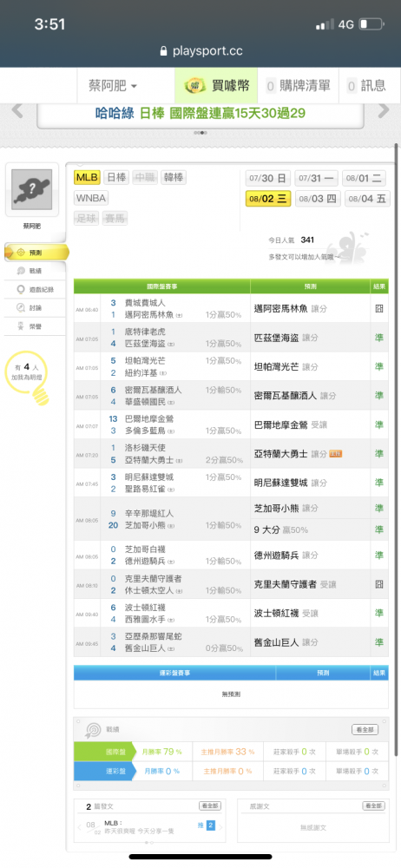Click the 準 result for 明尼蘇達雙城

click(x=379, y=483)
